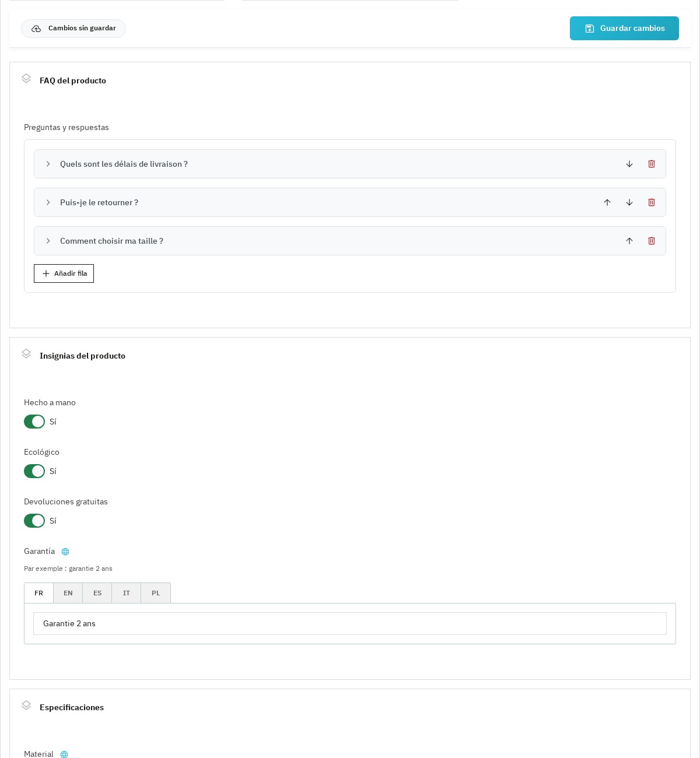Image resolution: width=700 pixels, height=758 pixels.
Task: Click the Insignias del producto heading
Action: pos(82,356)
